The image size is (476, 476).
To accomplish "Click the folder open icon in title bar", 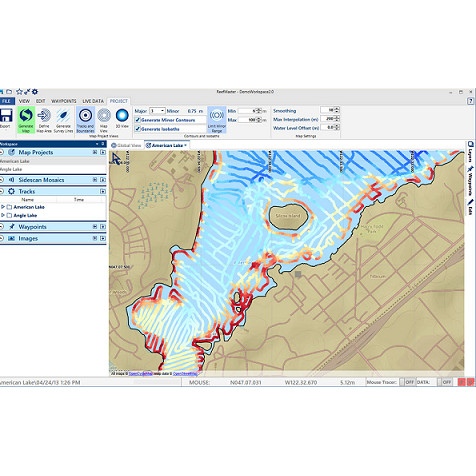I will 9,92.
